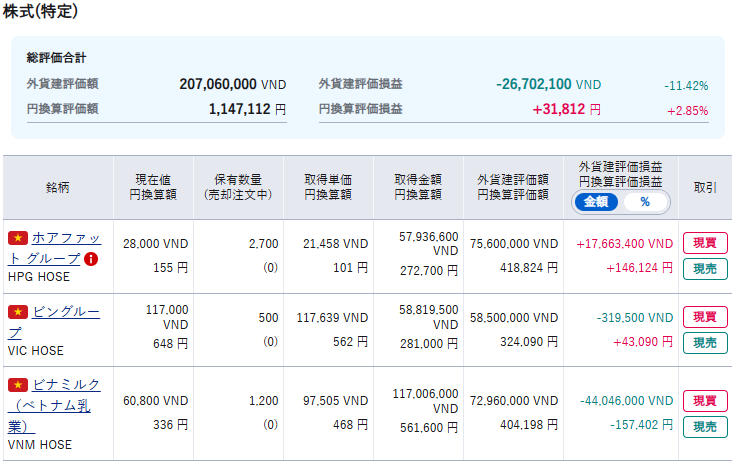Click 現買 for VIC HOSE
This screenshot has height=462, width=732.
pos(705,317)
